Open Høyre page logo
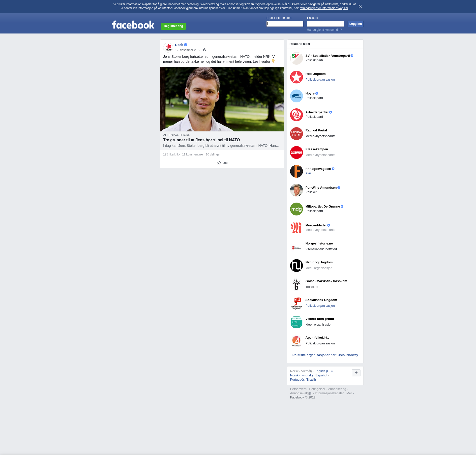 [x=297, y=96]
